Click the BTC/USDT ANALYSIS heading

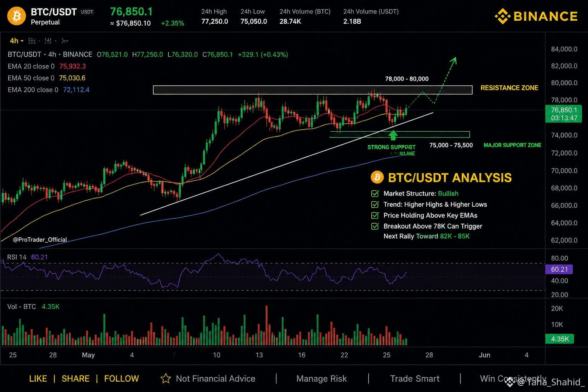tap(450, 178)
